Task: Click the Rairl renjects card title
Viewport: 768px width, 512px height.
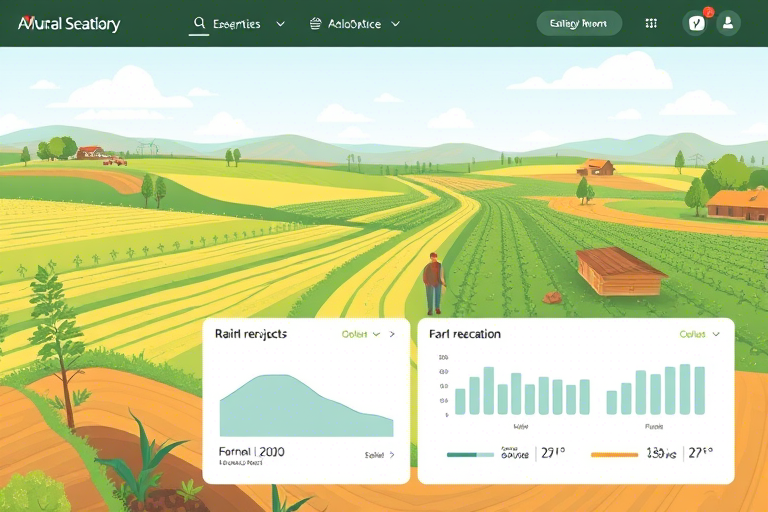Action: pos(251,334)
